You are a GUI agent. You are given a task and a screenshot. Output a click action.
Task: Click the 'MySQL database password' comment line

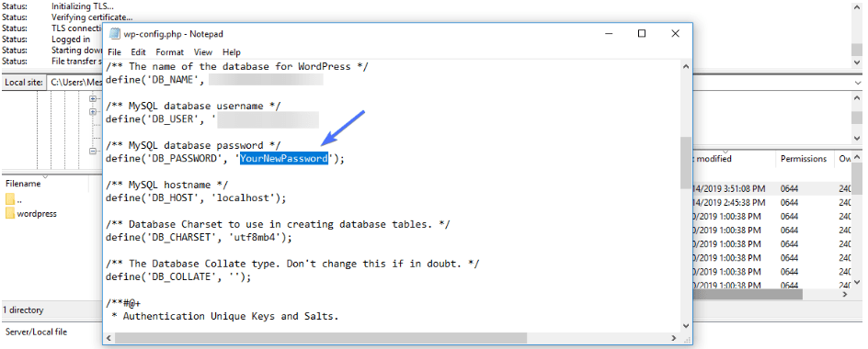pyautogui.click(x=193, y=145)
